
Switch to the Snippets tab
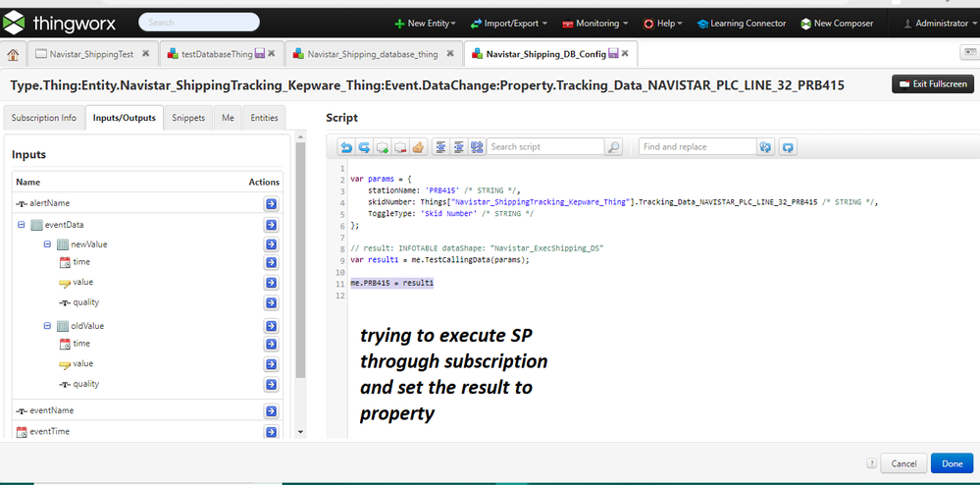click(188, 118)
